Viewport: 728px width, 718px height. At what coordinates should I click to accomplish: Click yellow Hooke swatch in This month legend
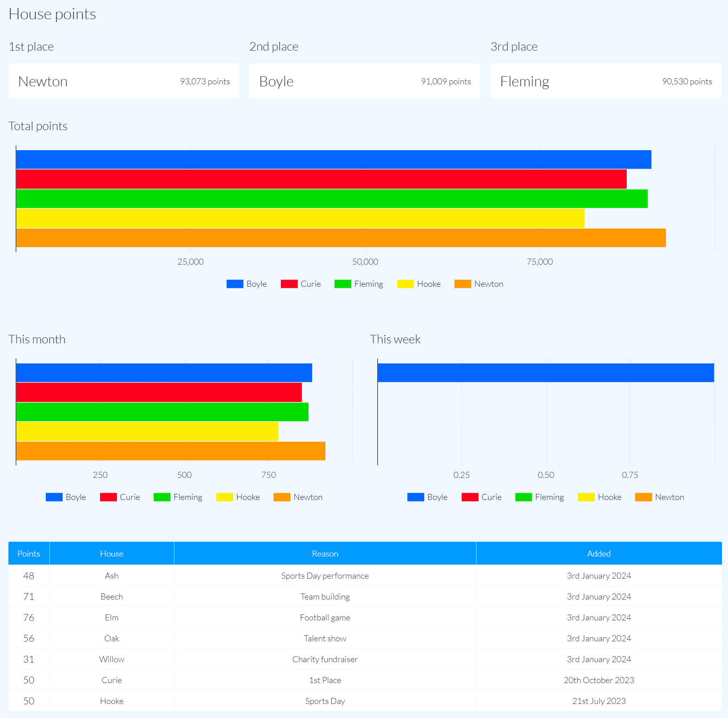point(225,497)
